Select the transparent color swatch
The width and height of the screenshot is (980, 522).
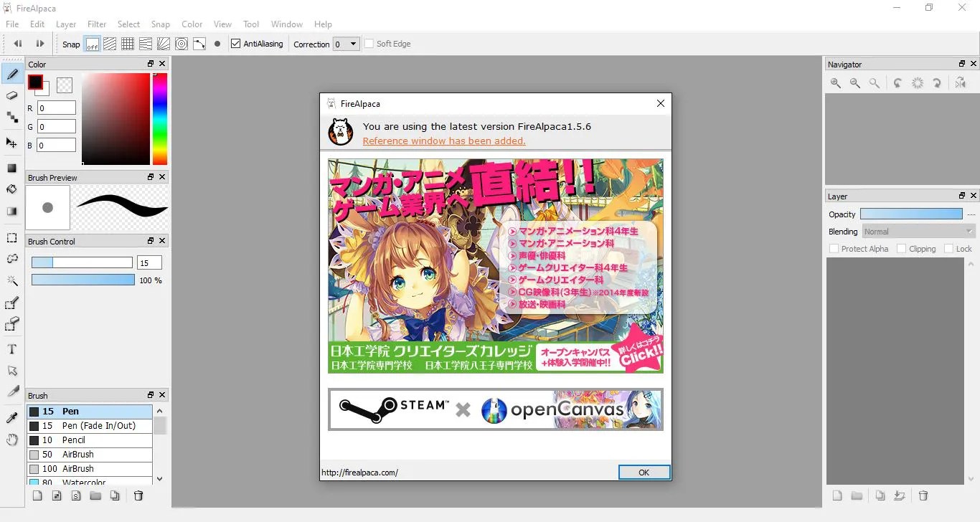click(x=65, y=85)
